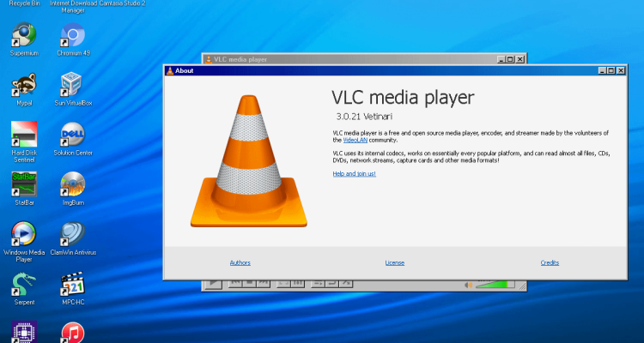Stop playback in VLC main window
Viewport: 644px width, 343px height.
[249, 283]
